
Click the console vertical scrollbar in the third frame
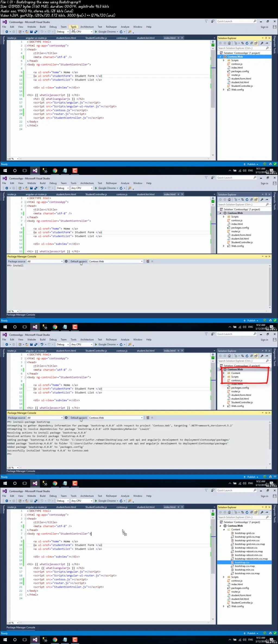(x=270, y=437)
